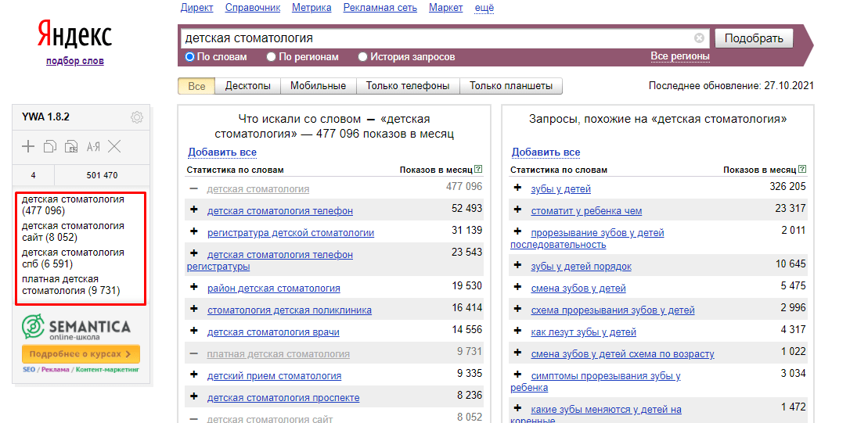The height and width of the screenshot is (423, 868).
Task: Open 'прорезывание зубов у детей последовательность' link
Action: pos(587,238)
